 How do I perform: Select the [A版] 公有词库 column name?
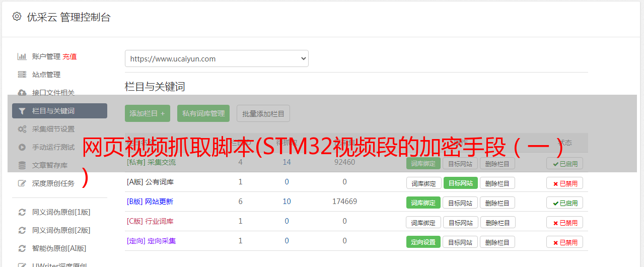(x=150, y=182)
